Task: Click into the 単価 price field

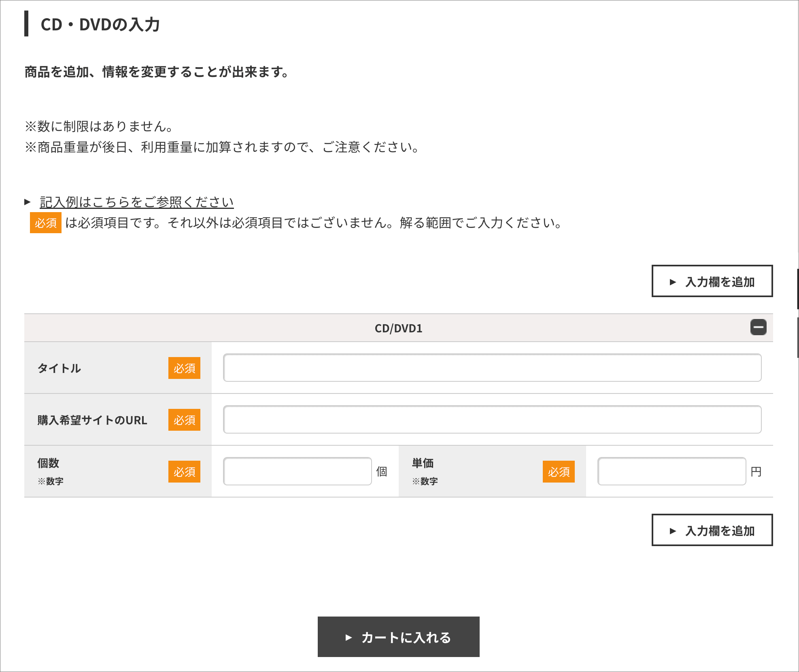Action: [671, 471]
